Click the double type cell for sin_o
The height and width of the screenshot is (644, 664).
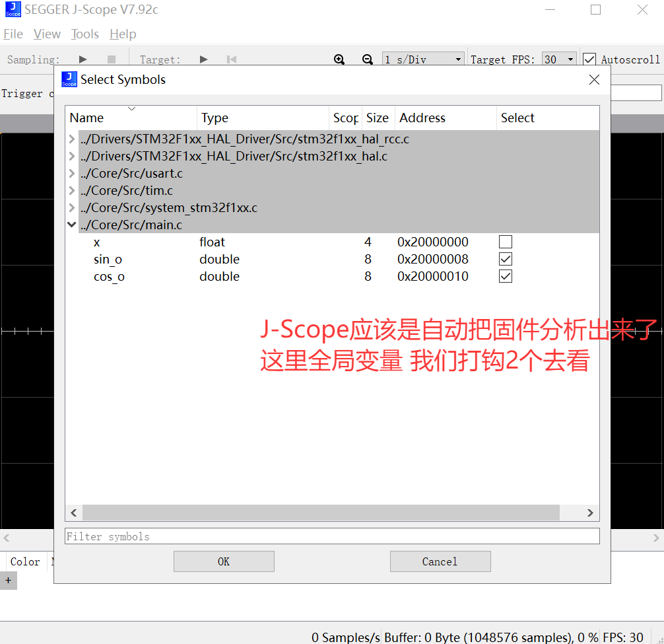[219, 259]
